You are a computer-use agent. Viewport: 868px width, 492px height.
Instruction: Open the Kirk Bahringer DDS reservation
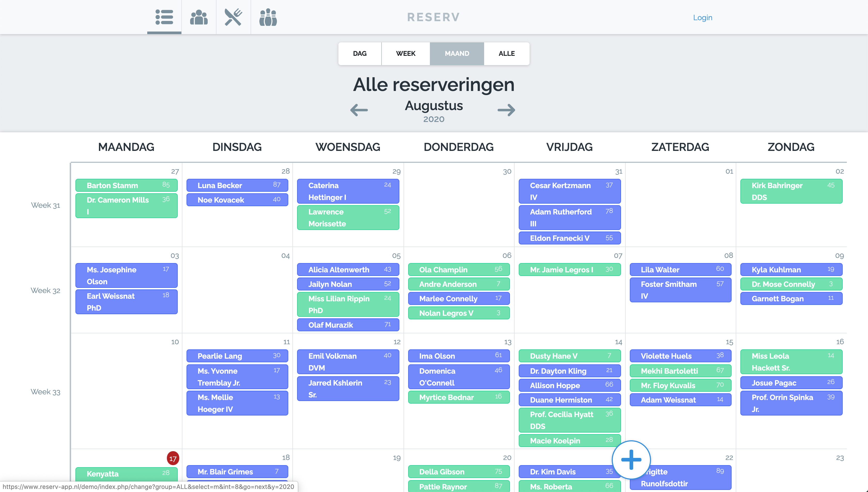[791, 191]
